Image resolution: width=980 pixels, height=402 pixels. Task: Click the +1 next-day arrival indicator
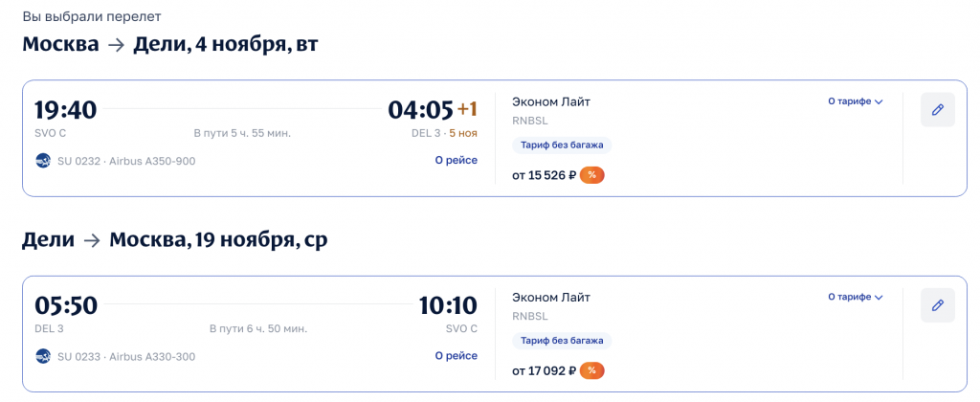click(x=467, y=109)
